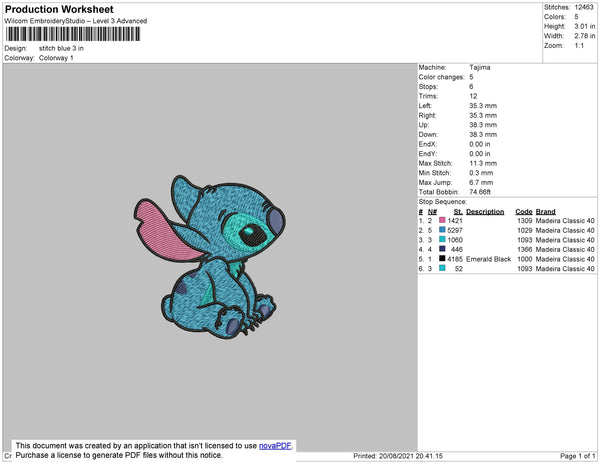This screenshot has width=600, height=464.
Task: Select the Total Bobbin value '74.66ft'
Action: (480, 192)
